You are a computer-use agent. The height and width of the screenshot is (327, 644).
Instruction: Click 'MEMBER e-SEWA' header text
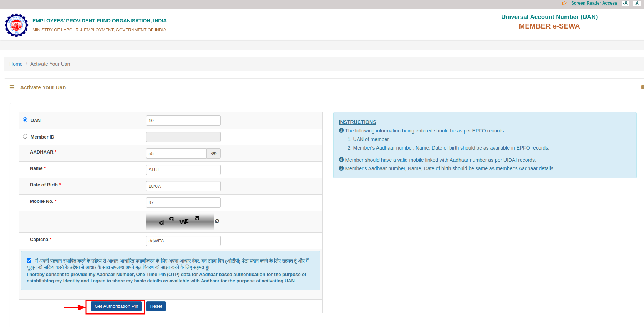point(549,26)
